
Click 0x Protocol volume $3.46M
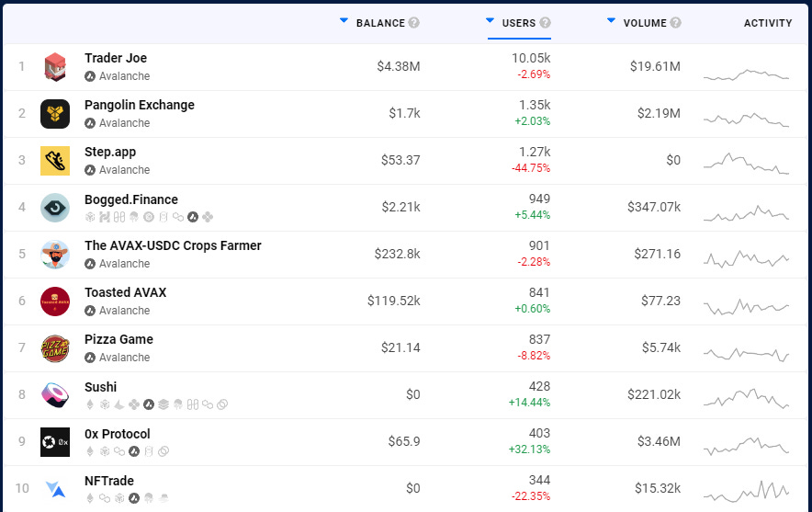(659, 441)
